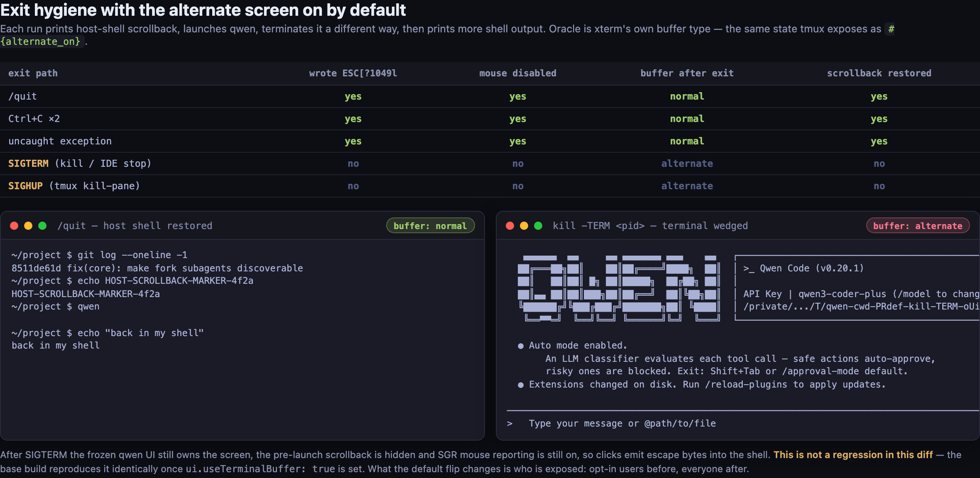Click the '/quit — host shell restored' title
Image resolution: width=980 pixels, height=478 pixels.
pos(135,226)
